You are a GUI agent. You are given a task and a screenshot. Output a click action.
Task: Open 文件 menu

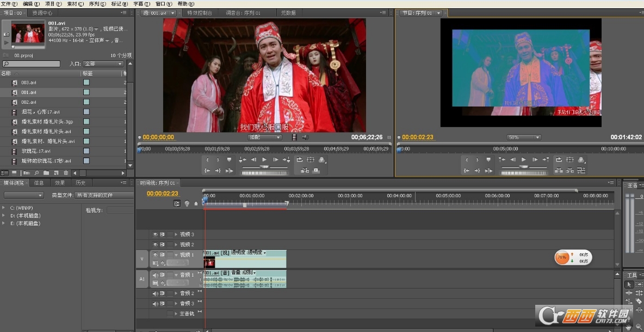point(9,4)
